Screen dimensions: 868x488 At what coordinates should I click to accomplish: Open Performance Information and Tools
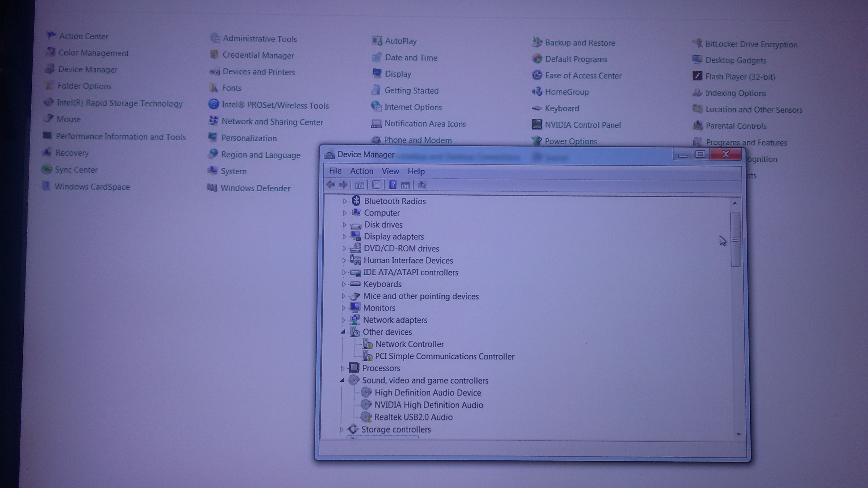coord(121,136)
